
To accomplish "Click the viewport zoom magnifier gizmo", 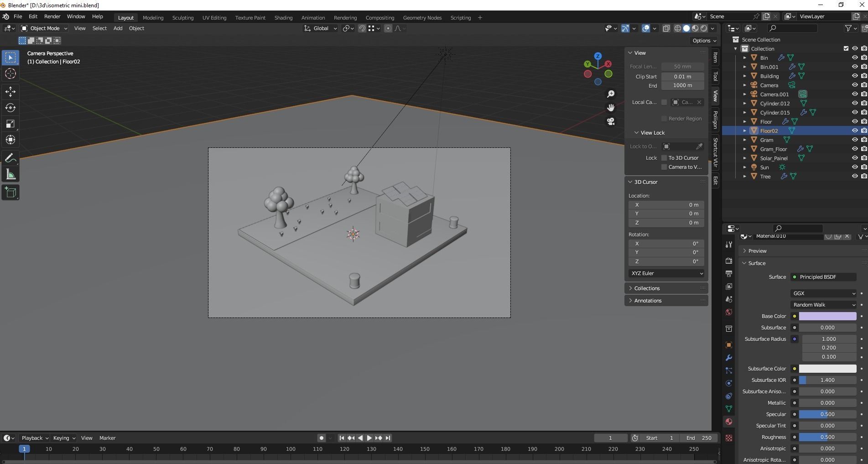I will pos(611,94).
